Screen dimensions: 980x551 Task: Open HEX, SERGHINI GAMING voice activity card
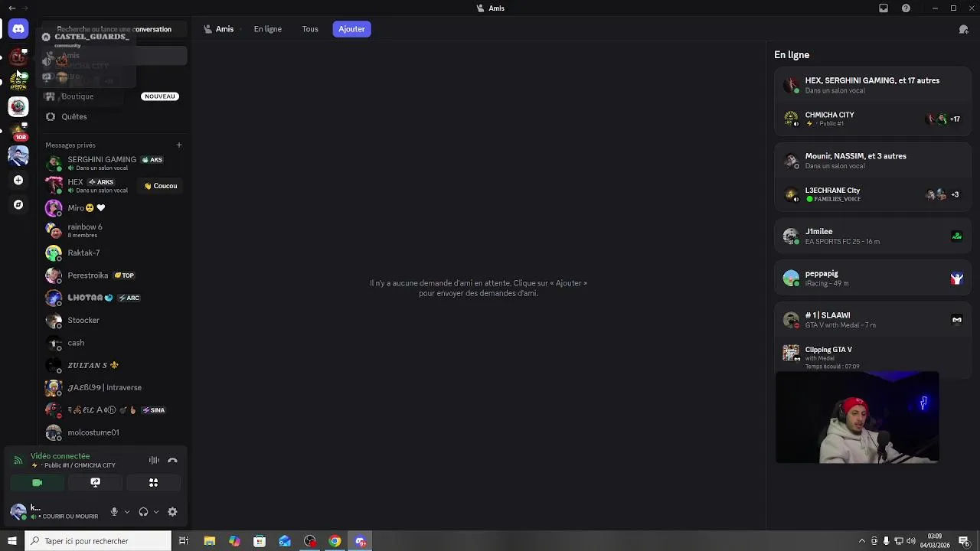click(873, 85)
